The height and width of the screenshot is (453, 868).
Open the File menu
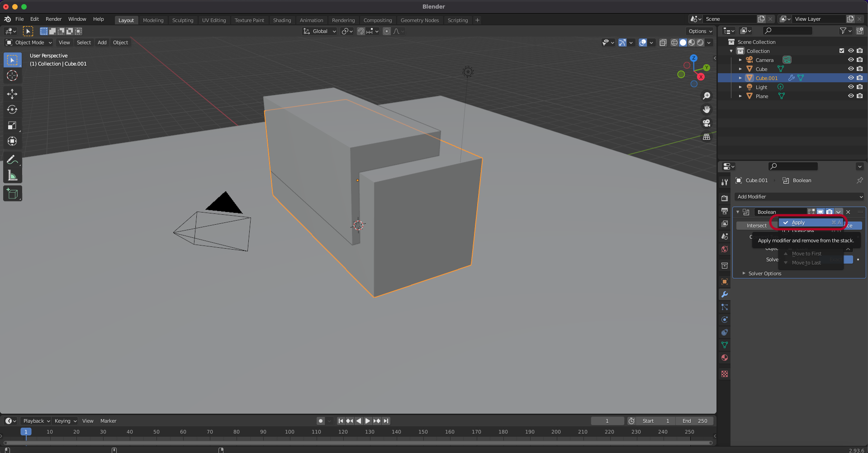[19, 19]
